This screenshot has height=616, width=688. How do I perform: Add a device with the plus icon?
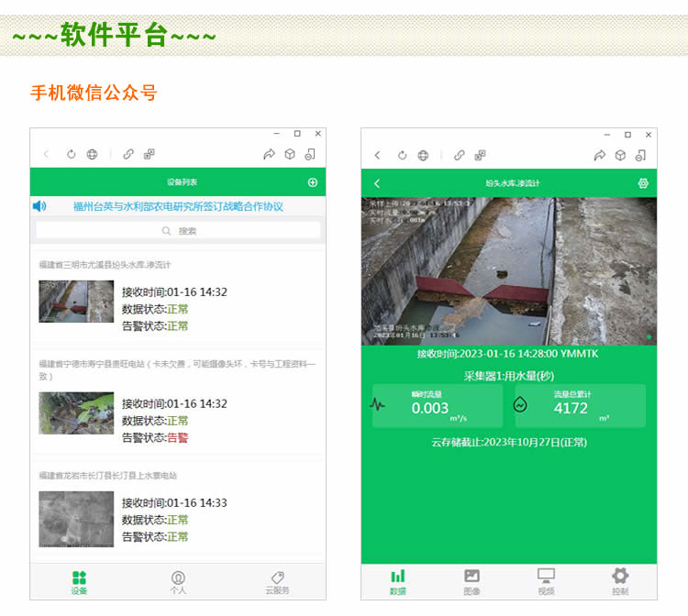coord(313,182)
